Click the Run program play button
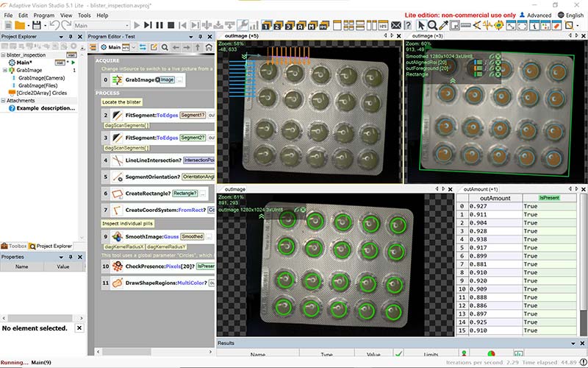 pyautogui.click(x=137, y=26)
